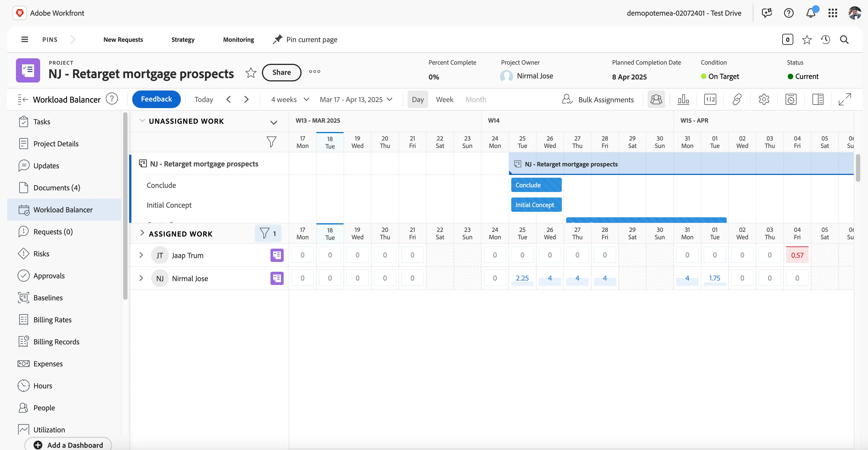Open the 4 weeks timeframe dropdown
This screenshot has height=450, width=868.
point(290,100)
